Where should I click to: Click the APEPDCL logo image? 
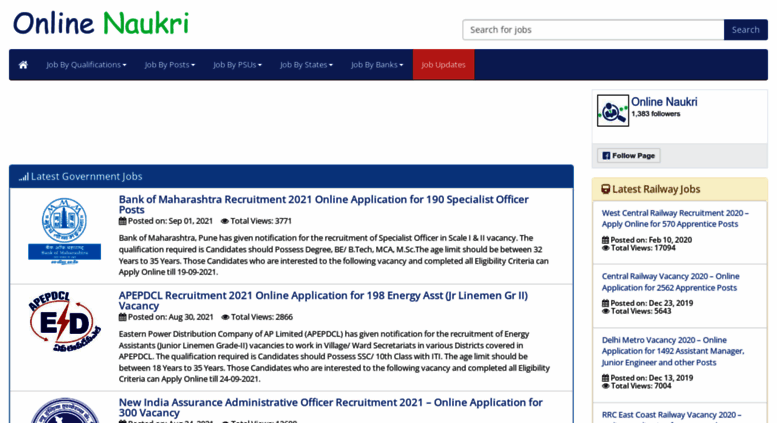click(64, 321)
